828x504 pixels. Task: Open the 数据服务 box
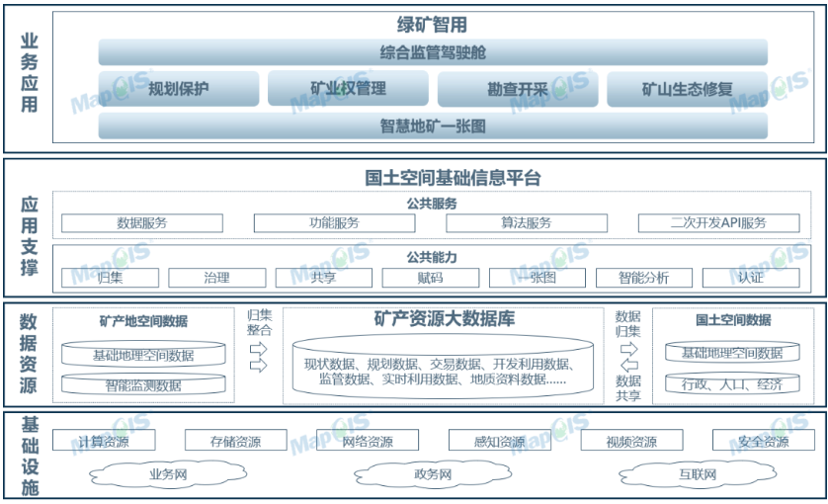(142, 223)
